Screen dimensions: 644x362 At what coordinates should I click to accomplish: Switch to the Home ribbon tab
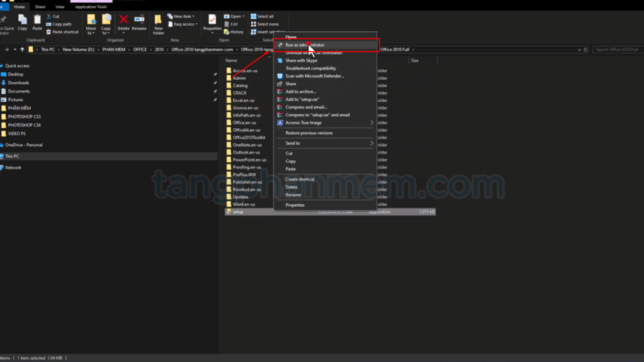pyautogui.click(x=19, y=6)
